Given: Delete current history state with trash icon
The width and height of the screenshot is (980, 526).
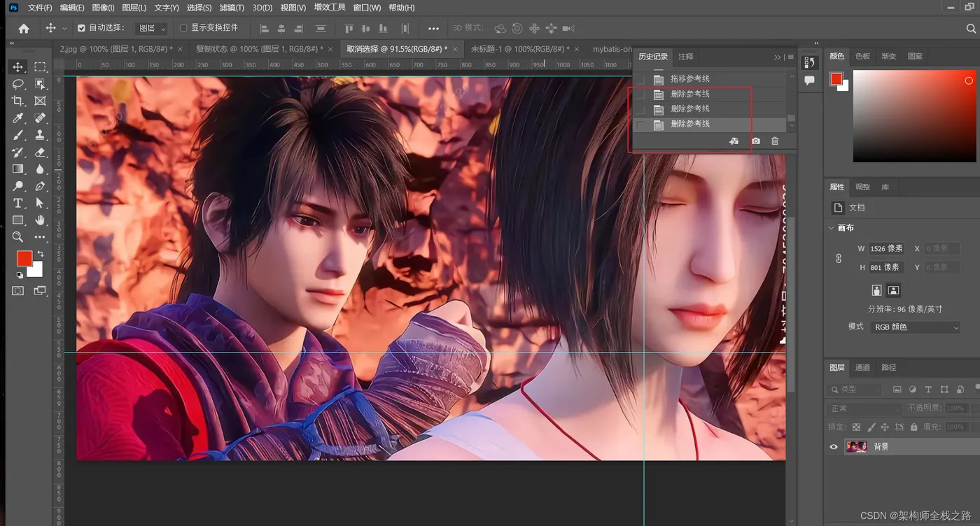Looking at the screenshot, I should point(775,141).
